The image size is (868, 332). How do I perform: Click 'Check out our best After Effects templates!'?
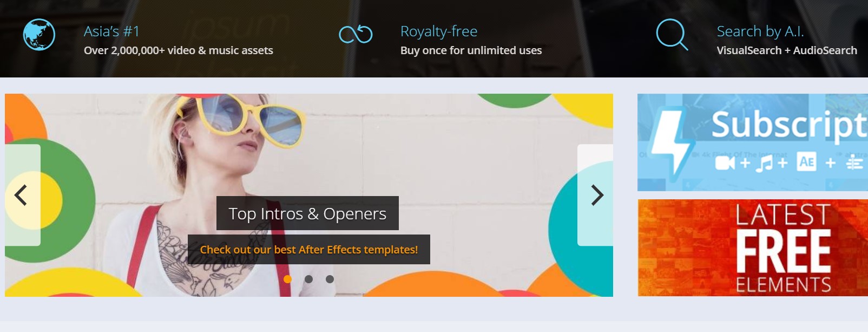pos(309,250)
